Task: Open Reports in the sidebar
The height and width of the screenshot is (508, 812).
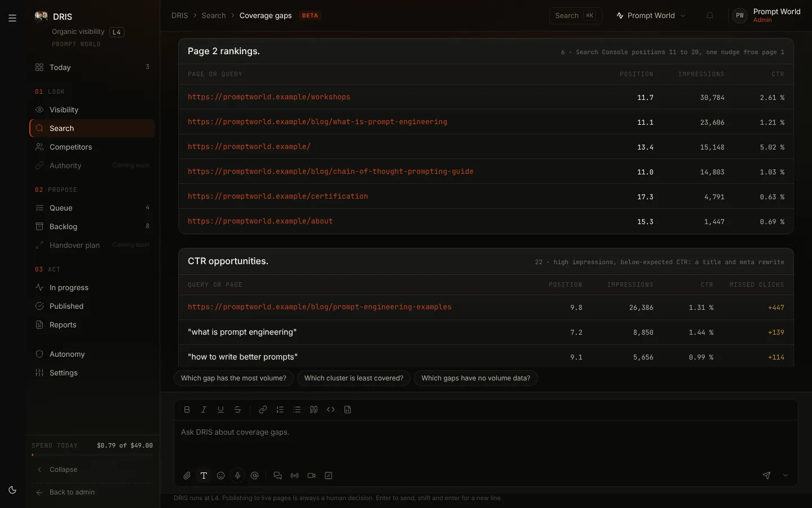Action: (x=92, y=325)
